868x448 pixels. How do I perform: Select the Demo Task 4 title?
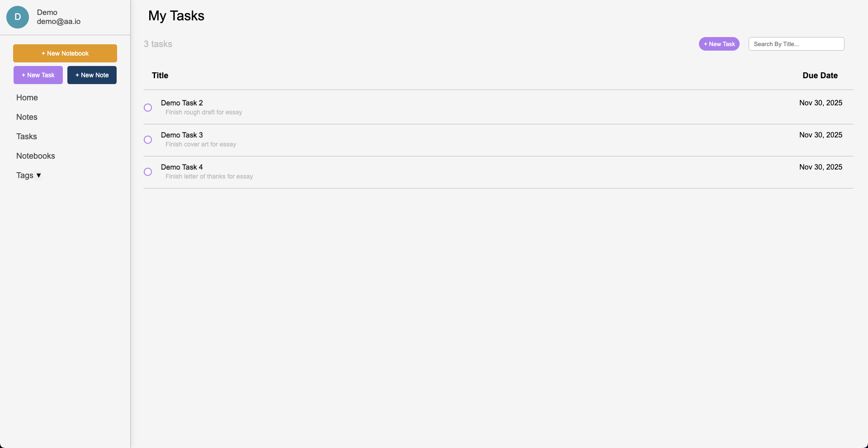tap(182, 167)
